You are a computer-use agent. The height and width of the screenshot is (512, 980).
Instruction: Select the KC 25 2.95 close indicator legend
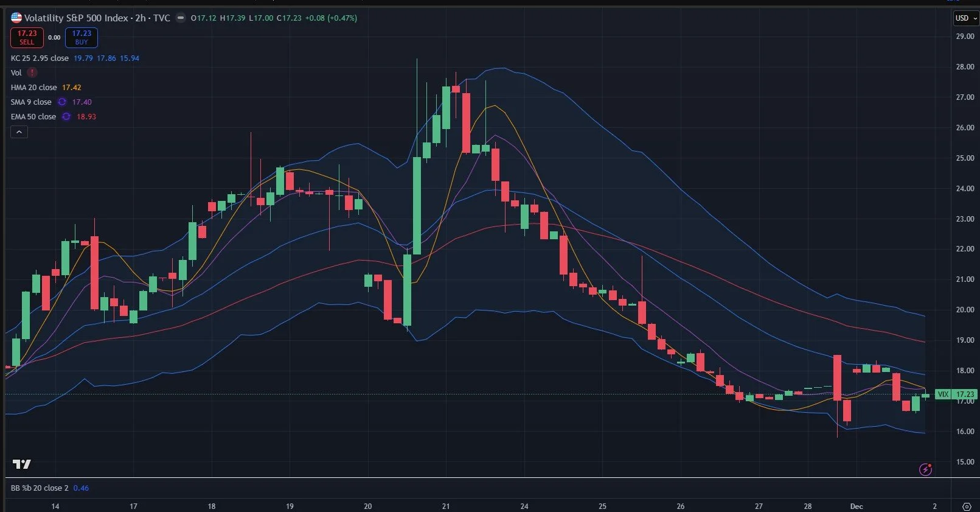(40, 58)
